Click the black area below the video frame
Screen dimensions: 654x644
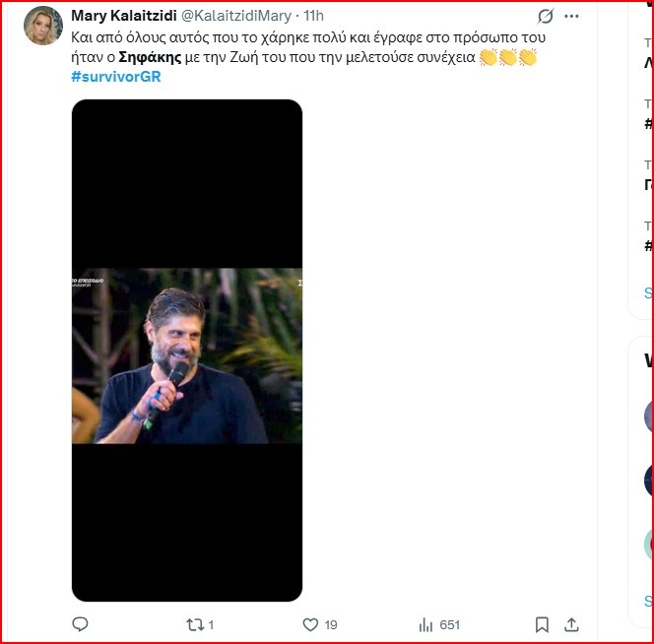187,522
